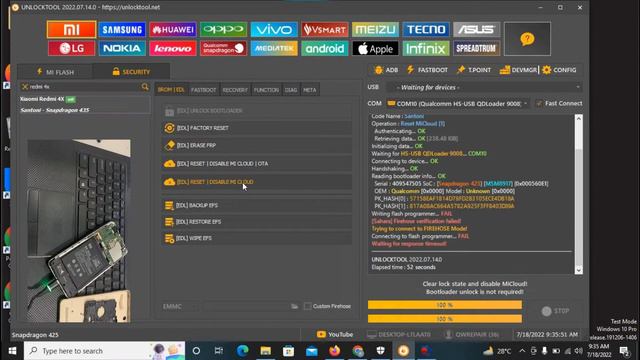Open ADB tools from toolbar
Image resolution: width=640 pixels, height=360 pixels.
(x=386, y=70)
